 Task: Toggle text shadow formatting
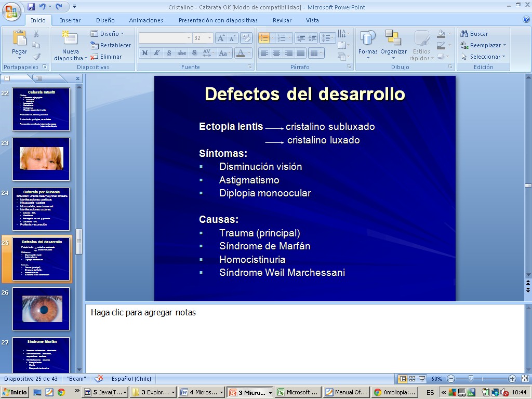(194, 53)
